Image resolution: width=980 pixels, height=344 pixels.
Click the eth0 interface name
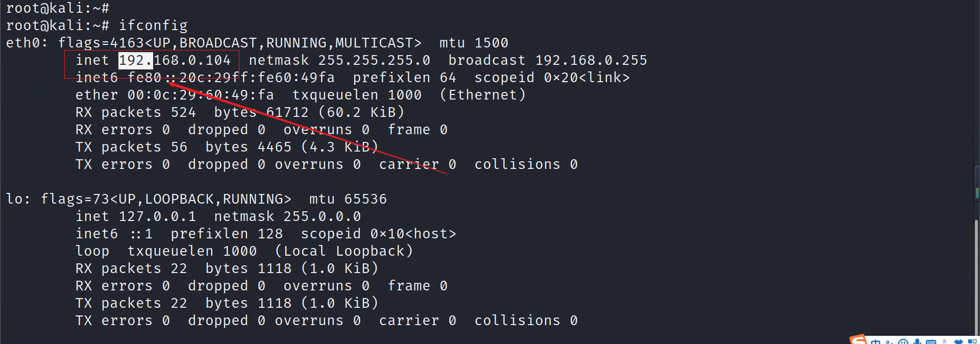click(x=23, y=43)
